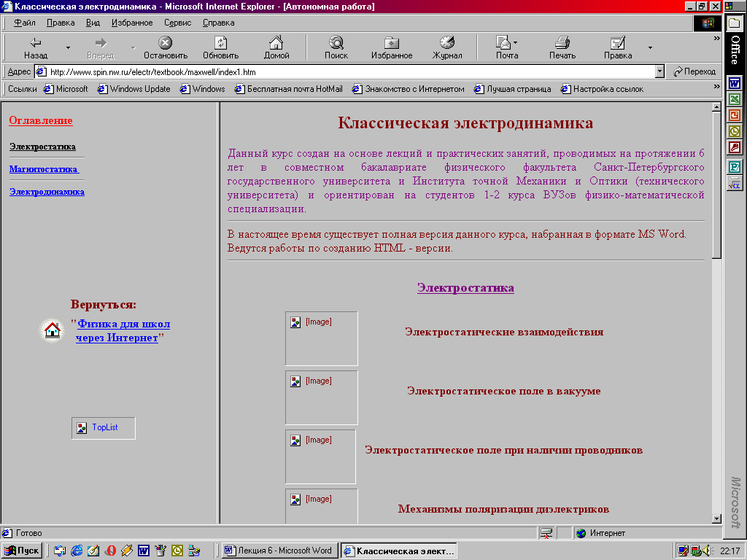
Task: Open Outlook Express in quick launch
Action: click(60, 551)
